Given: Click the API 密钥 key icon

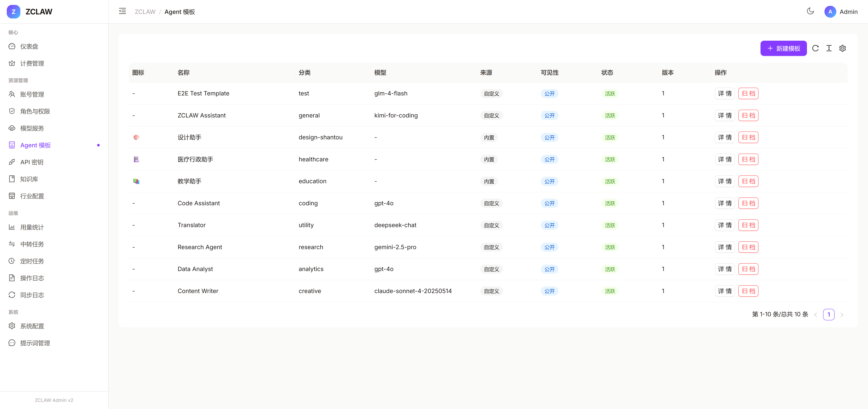Looking at the screenshot, I should click(x=12, y=162).
